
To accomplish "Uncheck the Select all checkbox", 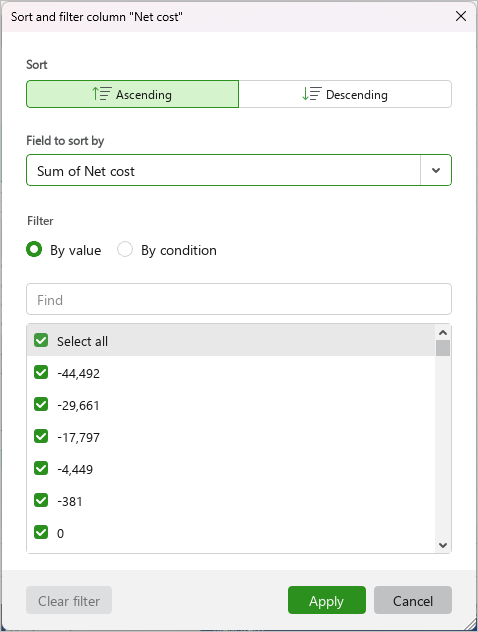I will pyautogui.click(x=41, y=341).
